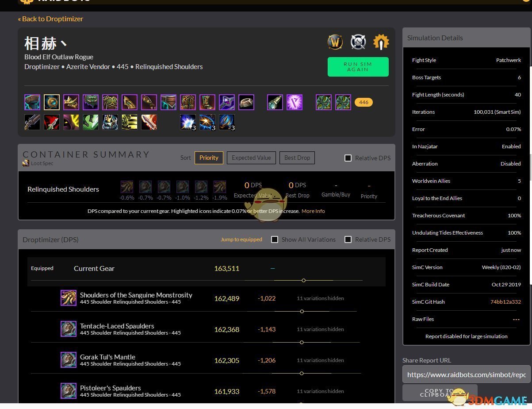The height and width of the screenshot is (409, 532).
Task: Click the Current Gear range bar marker
Action: coord(303,280)
